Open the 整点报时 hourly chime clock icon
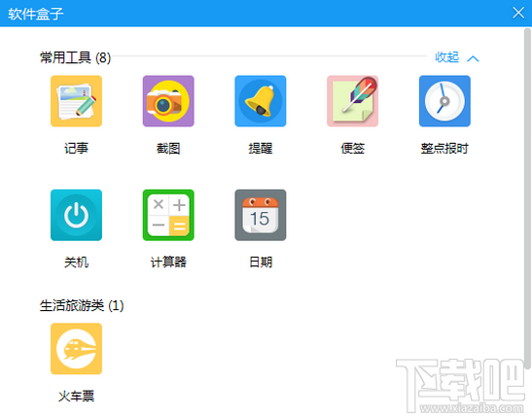This screenshot has height=418, width=532. (444, 101)
